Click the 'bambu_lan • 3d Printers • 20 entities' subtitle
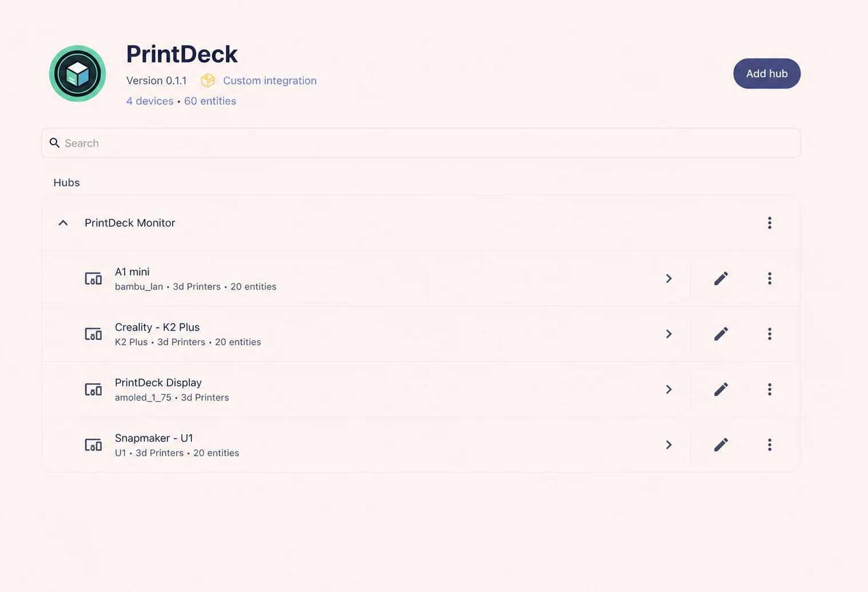This screenshot has width=868, height=592. coord(196,287)
